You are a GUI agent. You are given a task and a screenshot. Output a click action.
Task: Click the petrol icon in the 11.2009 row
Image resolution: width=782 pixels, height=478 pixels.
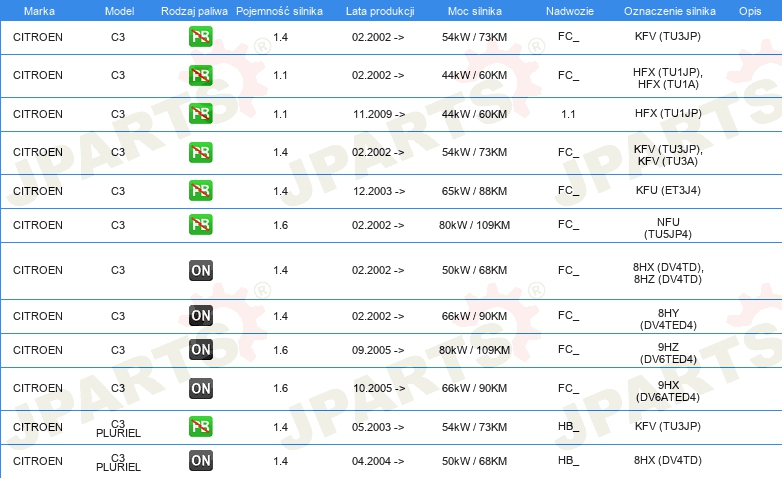[x=200, y=114]
